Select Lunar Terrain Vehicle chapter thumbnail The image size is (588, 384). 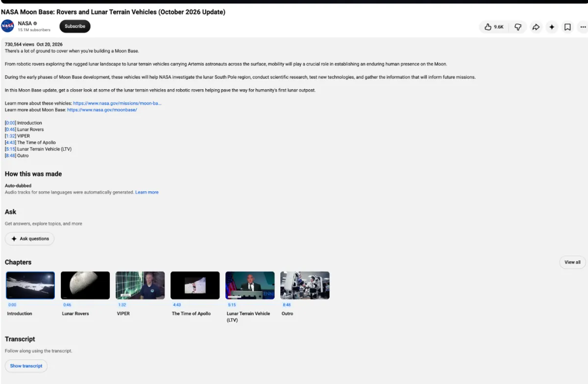[250, 285]
